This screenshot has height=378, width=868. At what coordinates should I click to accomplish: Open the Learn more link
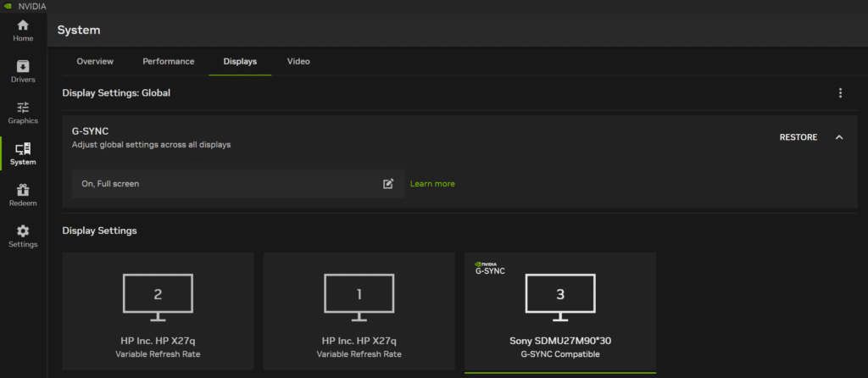coord(432,184)
